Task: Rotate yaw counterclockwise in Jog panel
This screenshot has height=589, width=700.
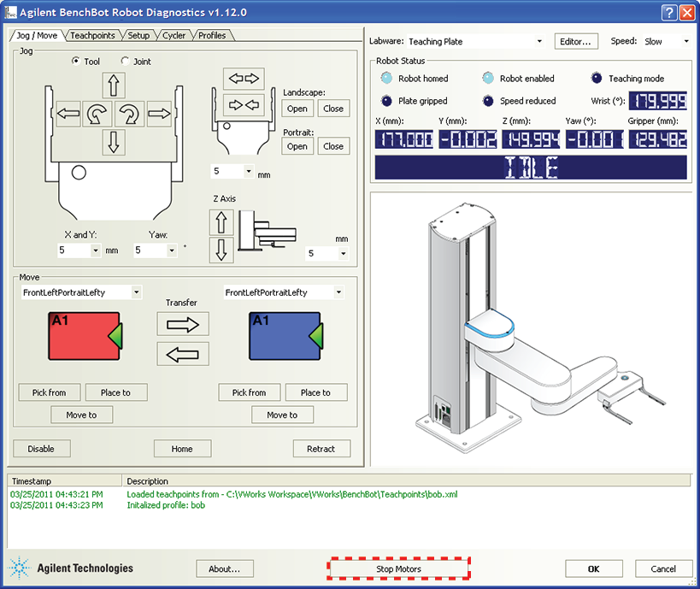Action: [98, 113]
